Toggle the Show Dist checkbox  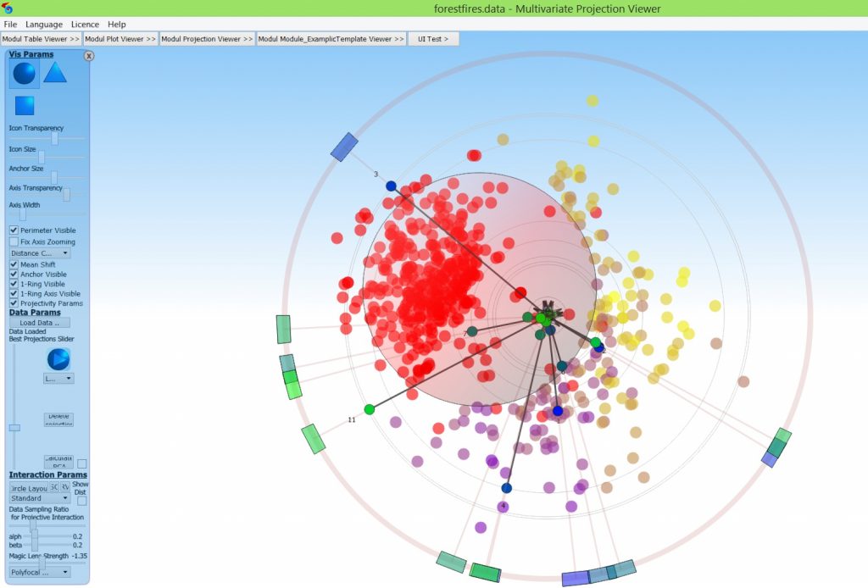(81, 501)
